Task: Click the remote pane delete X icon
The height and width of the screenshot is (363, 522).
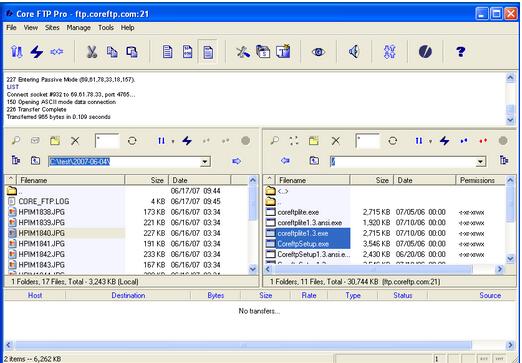Action: 336,141
